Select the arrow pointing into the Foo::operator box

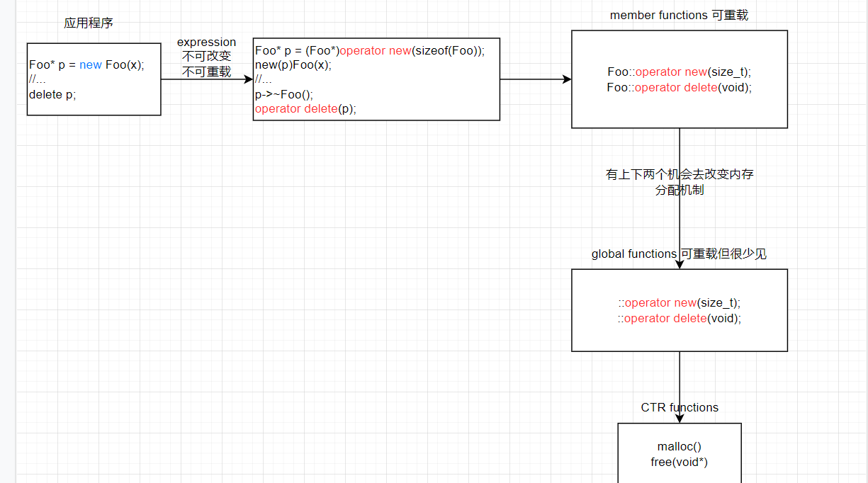535,79
